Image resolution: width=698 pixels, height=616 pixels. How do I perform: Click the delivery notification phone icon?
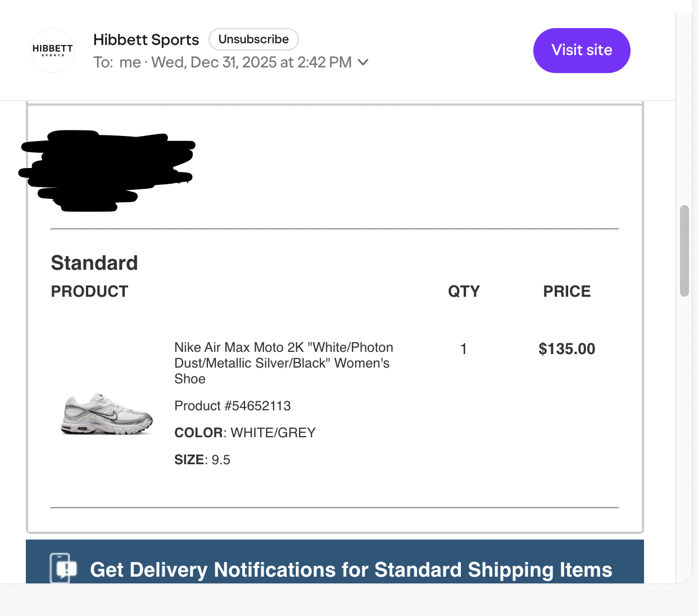(x=63, y=568)
